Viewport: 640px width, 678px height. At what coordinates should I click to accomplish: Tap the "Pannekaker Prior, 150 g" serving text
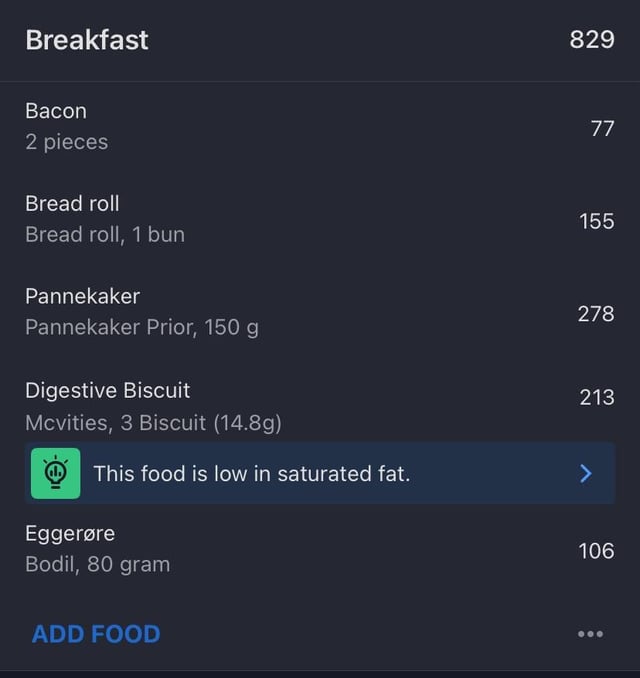point(142,327)
